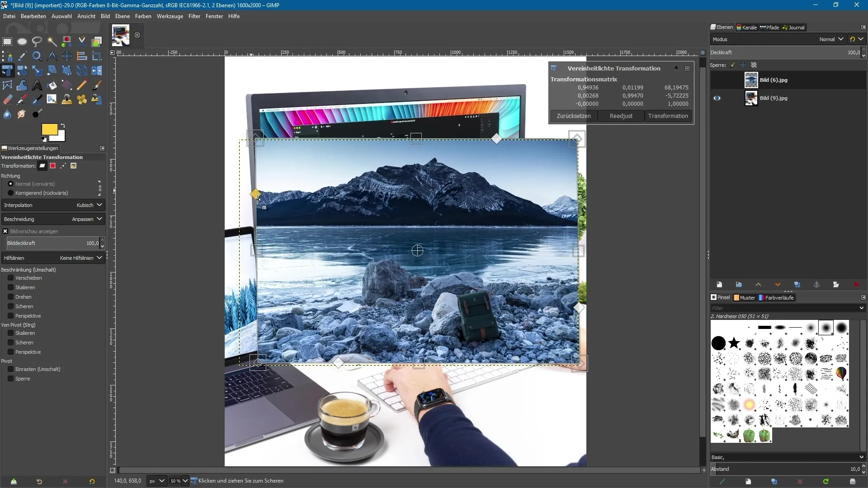
Task: Toggle Bildvorschau anzeigen checkbox
Action: (5, 231)
